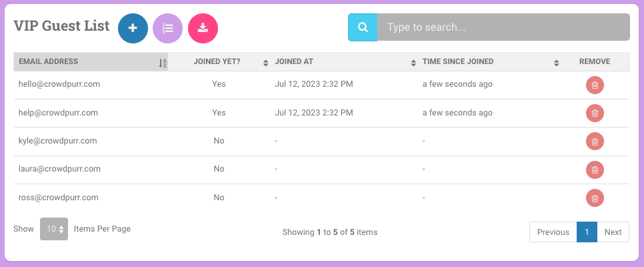
Task: Click the cyan magnifier search icon
Action: [363, 27]
